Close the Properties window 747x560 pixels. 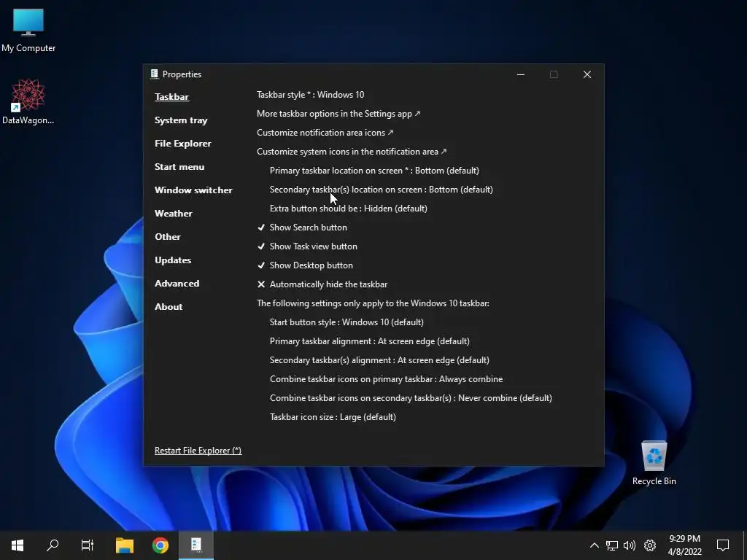[587, 74]
